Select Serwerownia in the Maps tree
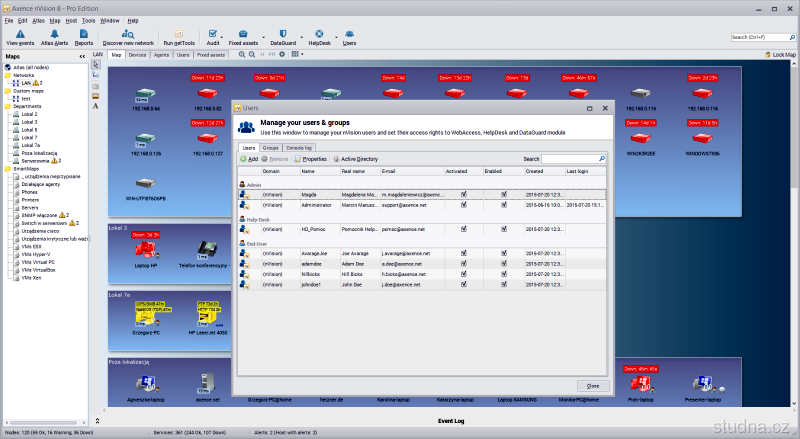The height and width of the screenshot is (439, 800). (x=36, y=160)
